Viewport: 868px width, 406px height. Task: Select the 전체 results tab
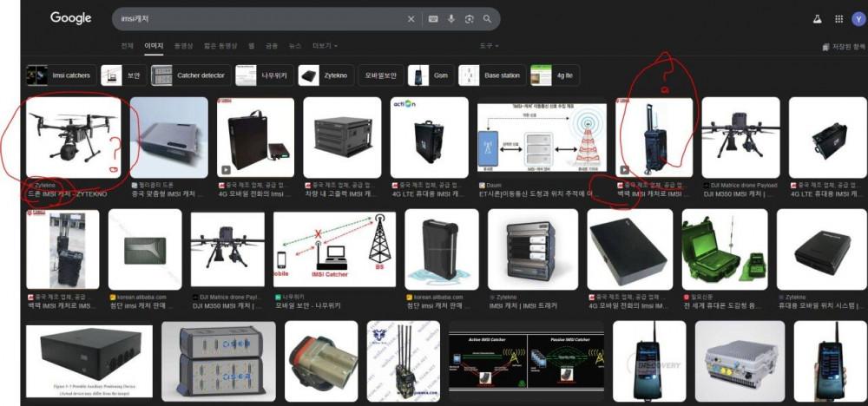point(128,45)
